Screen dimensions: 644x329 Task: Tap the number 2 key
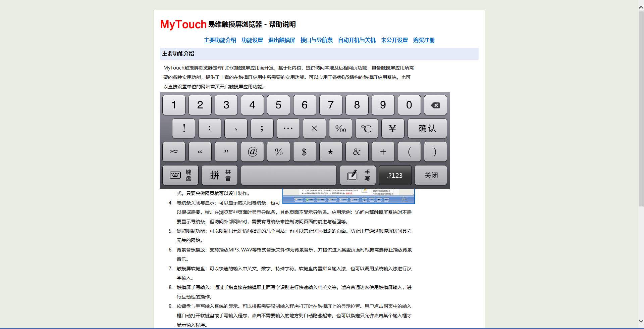(x=200, y=105)
